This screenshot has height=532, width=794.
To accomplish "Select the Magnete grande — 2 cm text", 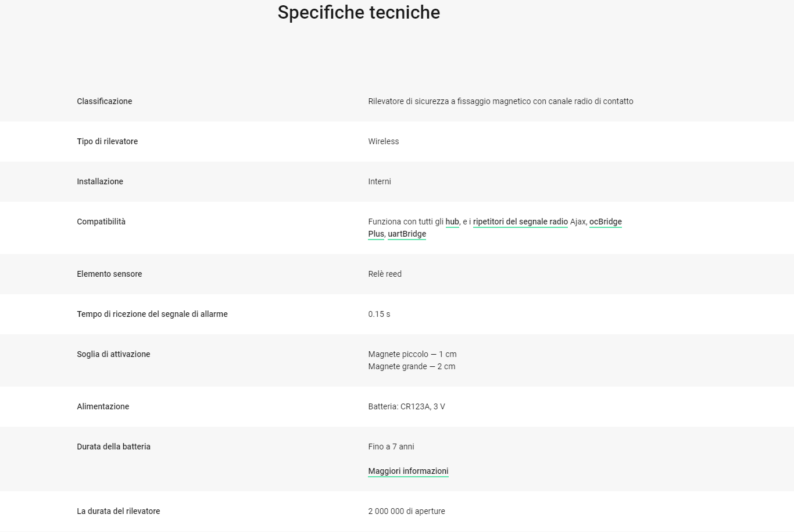I will tap(412, 366).
